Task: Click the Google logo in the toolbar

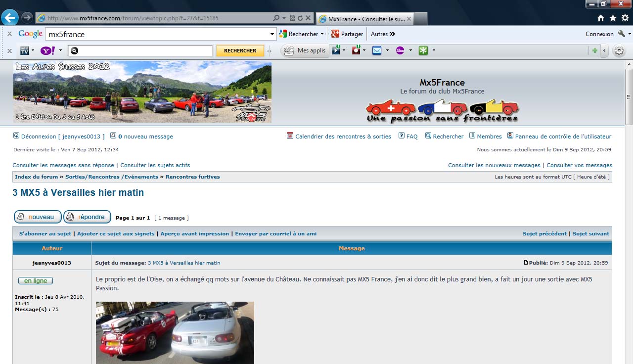Action: pyautogui.click(x=31, y=34)
